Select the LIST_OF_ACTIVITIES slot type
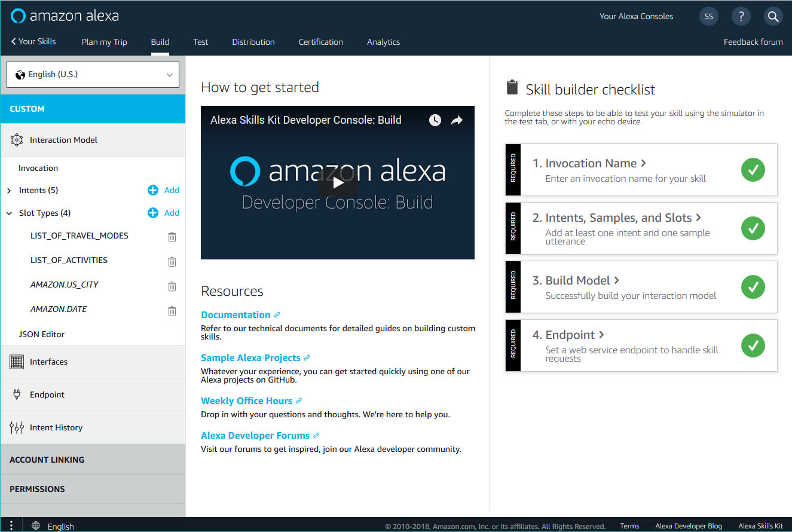 point(69,260)
